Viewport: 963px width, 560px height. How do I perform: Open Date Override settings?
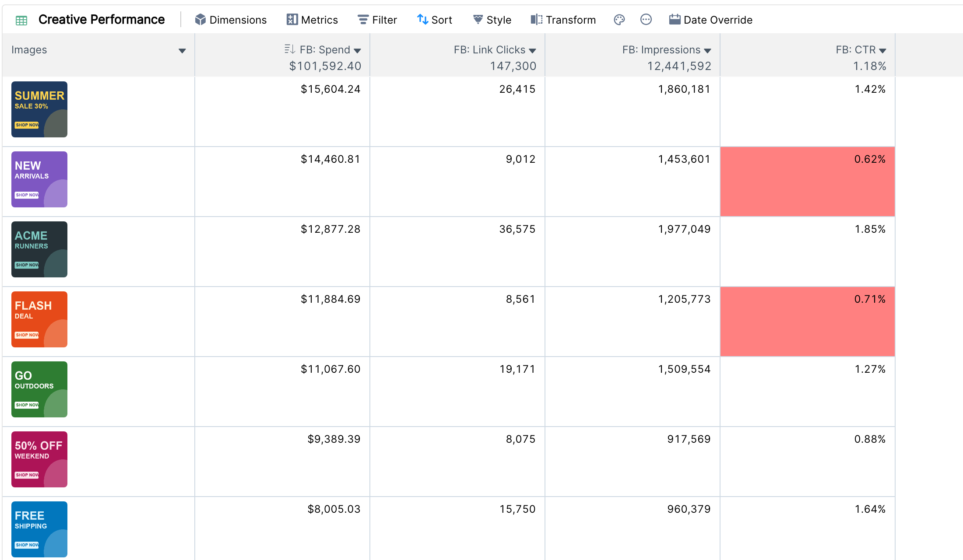(711, 20)
